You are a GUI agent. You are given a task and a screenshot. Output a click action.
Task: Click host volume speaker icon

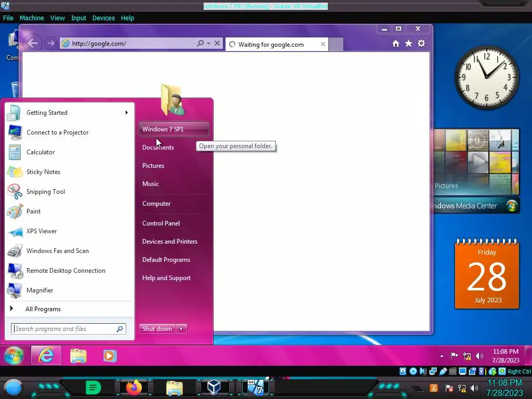tap(474, 388)
